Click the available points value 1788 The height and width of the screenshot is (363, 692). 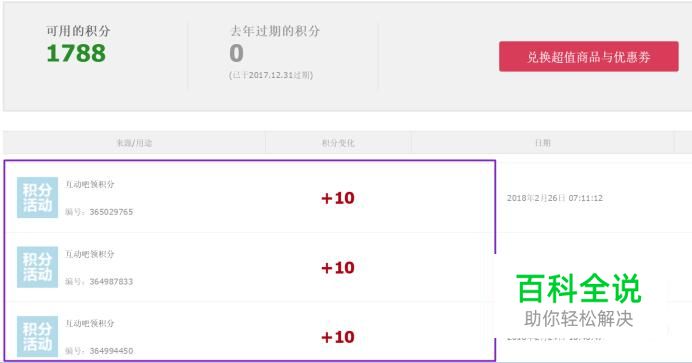[76, 53]
